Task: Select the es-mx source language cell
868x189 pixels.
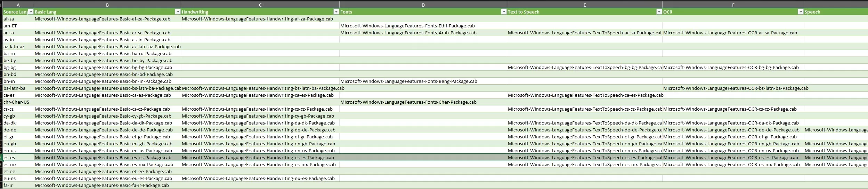Action: tap(18, 164)
